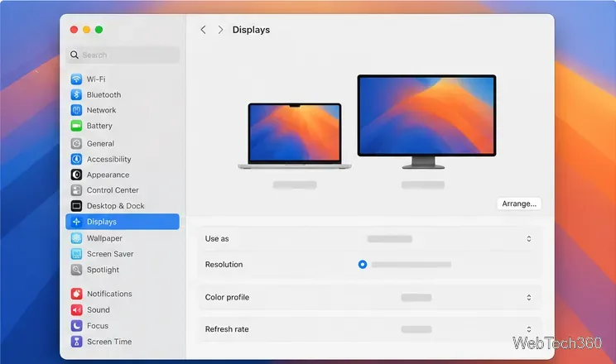This screenshot has height=364, width=616.
Task: Click the Search input field
Action: point(123,55)
